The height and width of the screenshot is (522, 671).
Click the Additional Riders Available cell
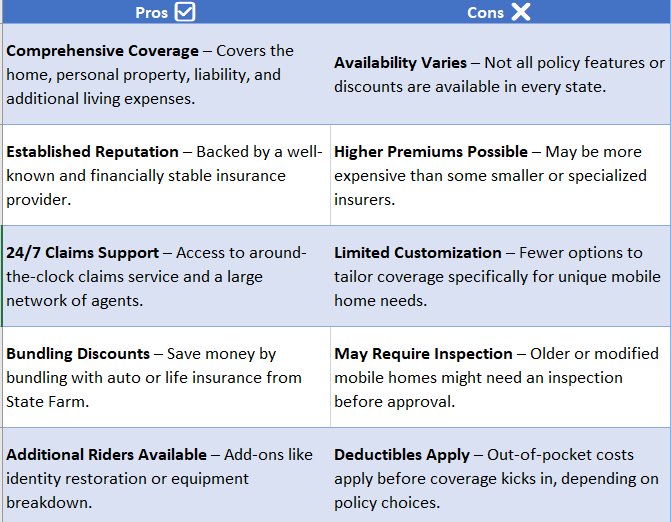[166, 475]
